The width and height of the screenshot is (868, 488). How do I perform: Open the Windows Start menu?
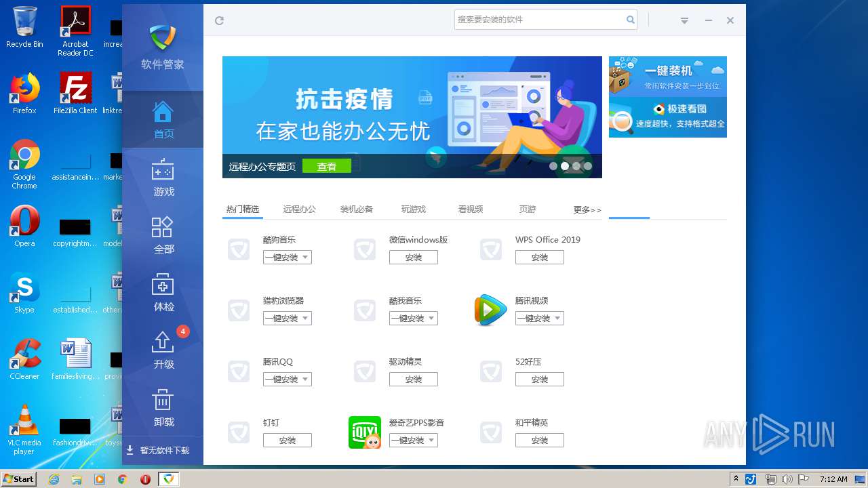click(x=19, y=479)
